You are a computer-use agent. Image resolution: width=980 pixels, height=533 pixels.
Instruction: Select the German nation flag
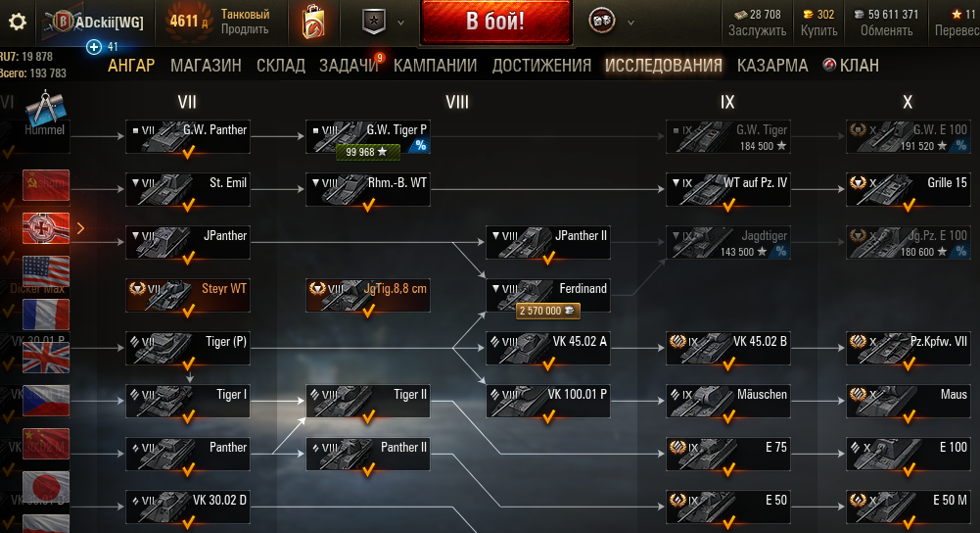click(46, 228)
